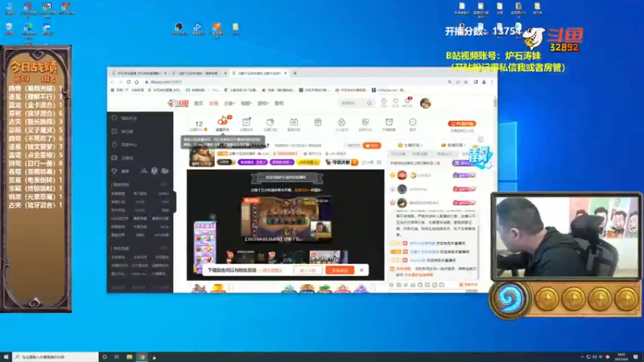Viewport: 644px width, 362px height.
Task: Click the 夺冠次数 badge under room title
Action: 341,162
